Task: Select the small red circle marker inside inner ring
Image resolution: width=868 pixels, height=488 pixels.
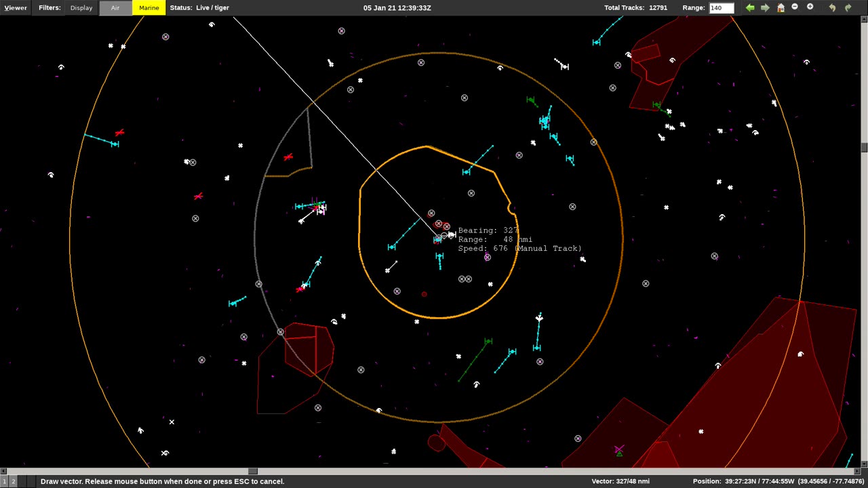Action: click(425, 294)
